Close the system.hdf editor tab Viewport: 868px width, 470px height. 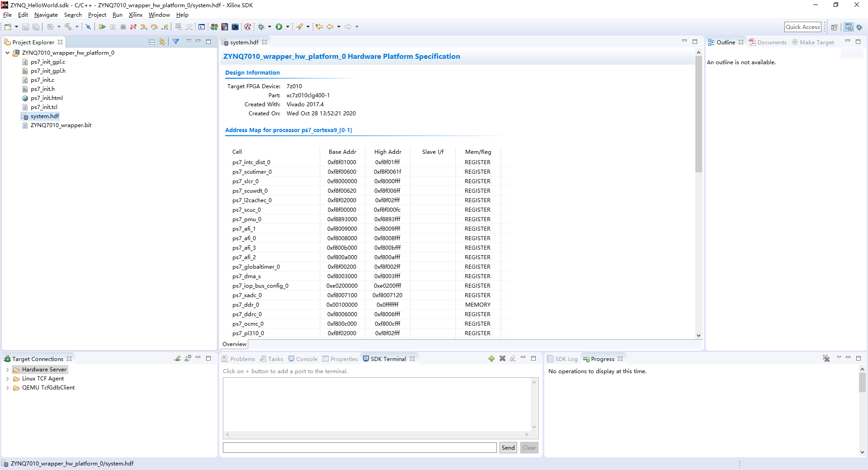pos(264,42)
